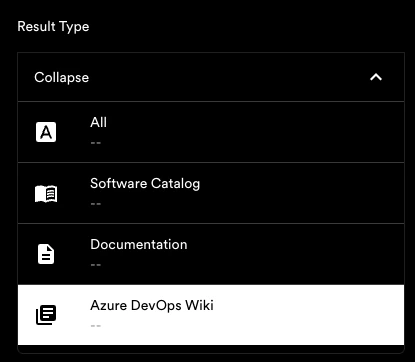This screenshot has width=415, height=362.
Task: Click the Azure DevOps Wiki library icon
Action: [x=46, y=315]
